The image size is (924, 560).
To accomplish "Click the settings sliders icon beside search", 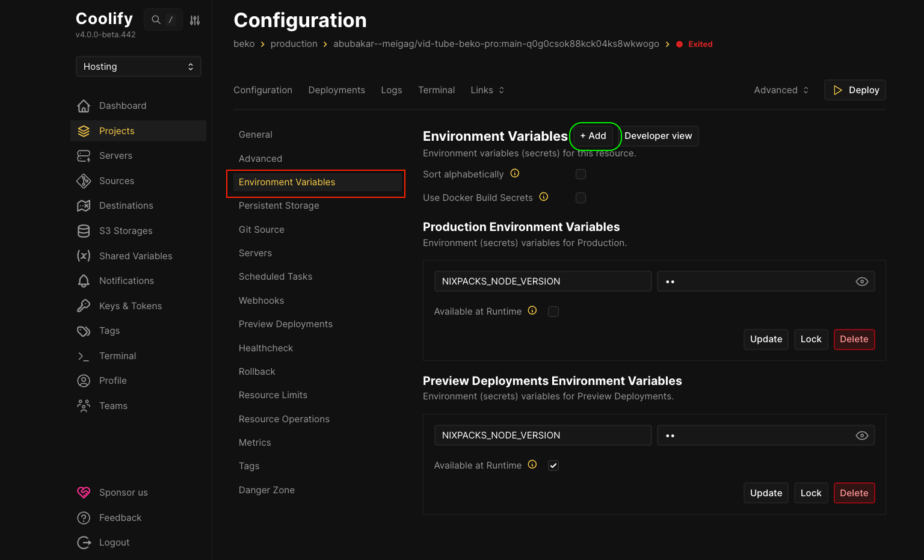I will coord(194,19).
